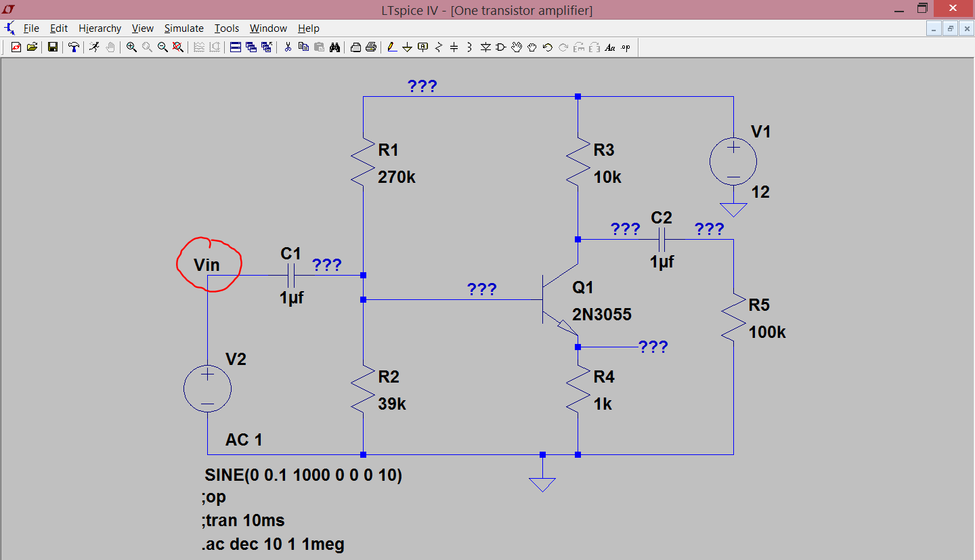This screenshot has width=975, height=560.
Task: Open the Control Panel hammer icon
Action: pos(73,47)
